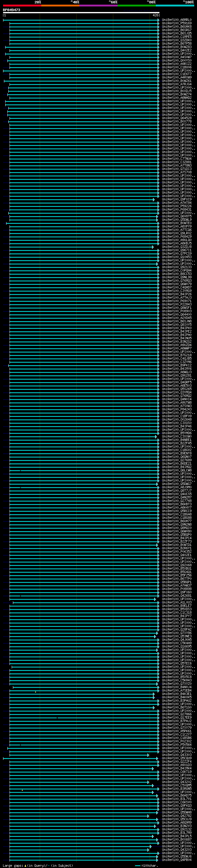Open hit UniRef100_Q402E2
The width and height of the screenshot is (197, 868).
coord(176,50)
